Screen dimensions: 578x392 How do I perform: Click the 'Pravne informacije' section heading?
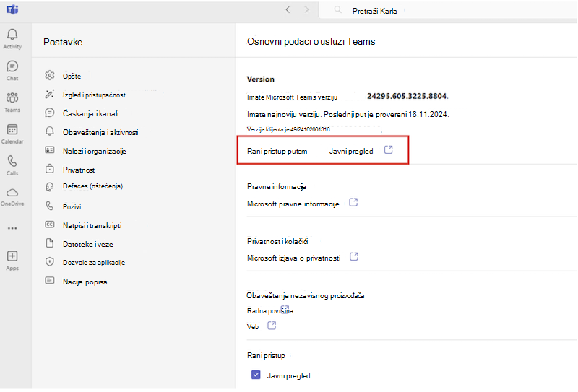pos(277,186)
